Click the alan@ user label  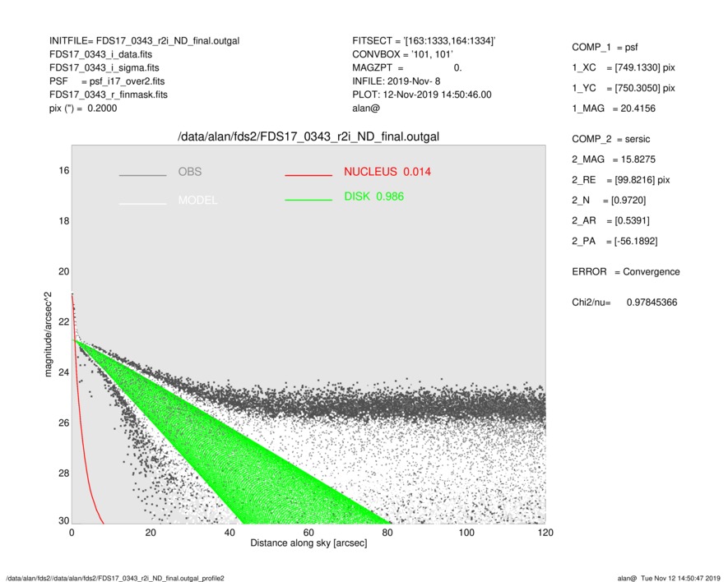pyautogui.click(x=366, y=109)
